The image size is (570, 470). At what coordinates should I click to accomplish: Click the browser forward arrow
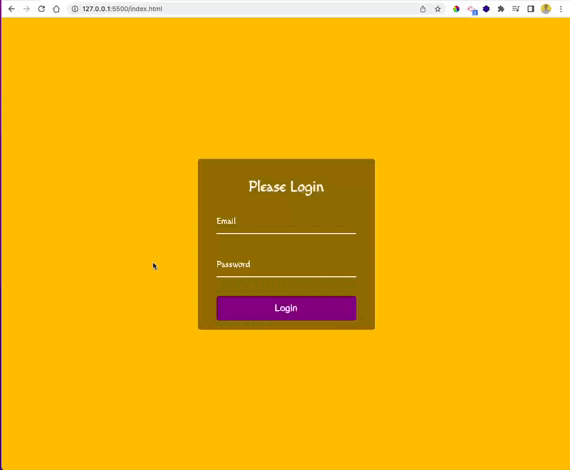(x=27, y=9)
